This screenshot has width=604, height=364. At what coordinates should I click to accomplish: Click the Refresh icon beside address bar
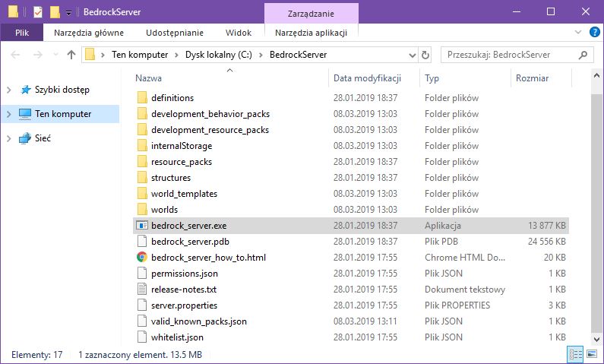425,55
